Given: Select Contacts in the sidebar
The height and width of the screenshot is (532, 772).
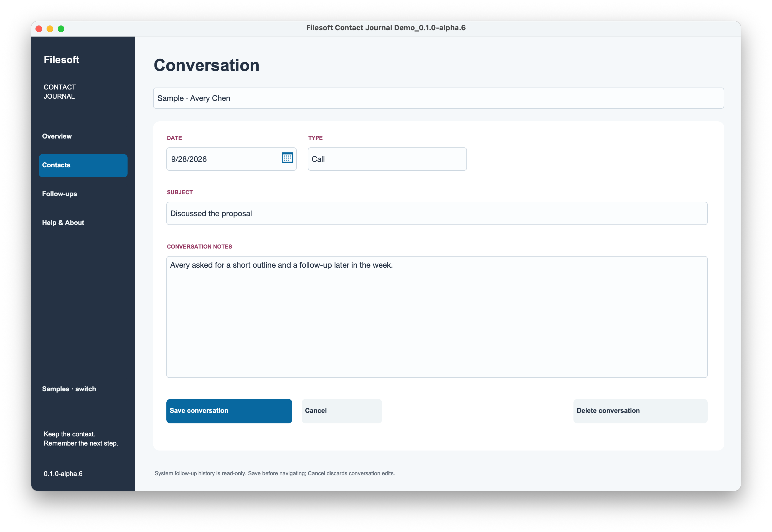Looking at the screenshot, I should [83, 165].
